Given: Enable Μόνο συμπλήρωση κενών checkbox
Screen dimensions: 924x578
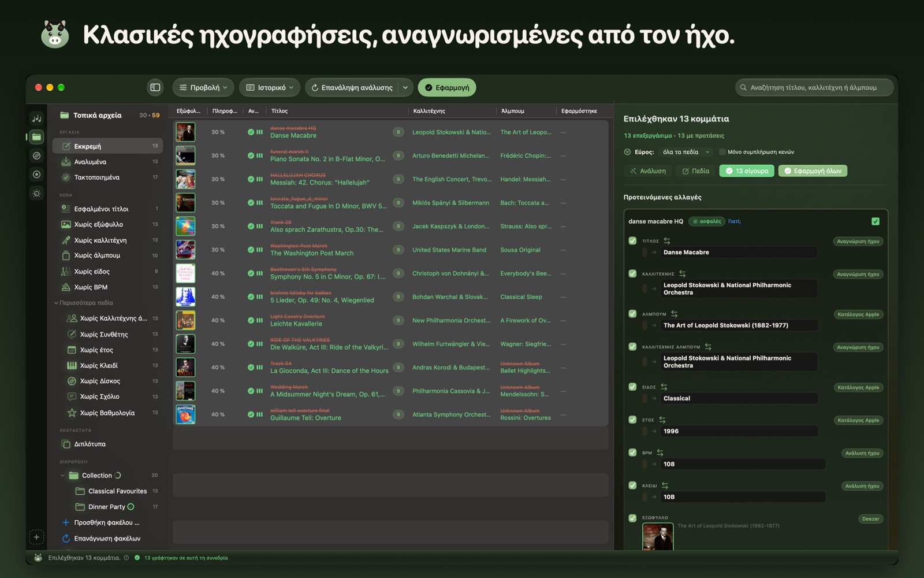Looking at the screenshot, I should tap(722, 152).
